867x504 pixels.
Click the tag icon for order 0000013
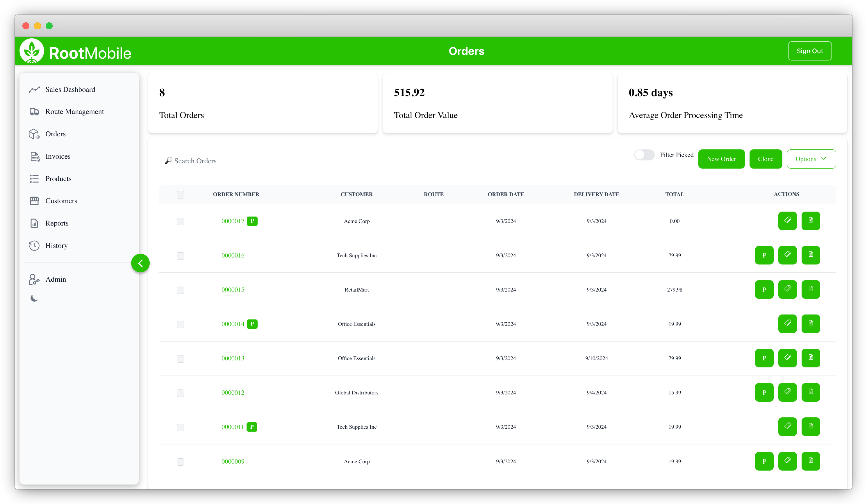point(787,358)
